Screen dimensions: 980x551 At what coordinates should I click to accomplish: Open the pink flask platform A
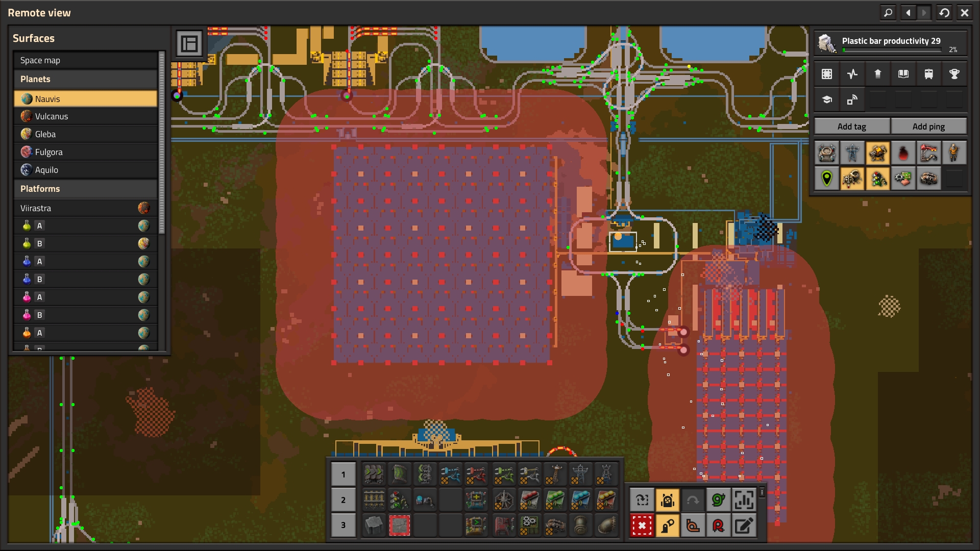click(x=85, y=297)
